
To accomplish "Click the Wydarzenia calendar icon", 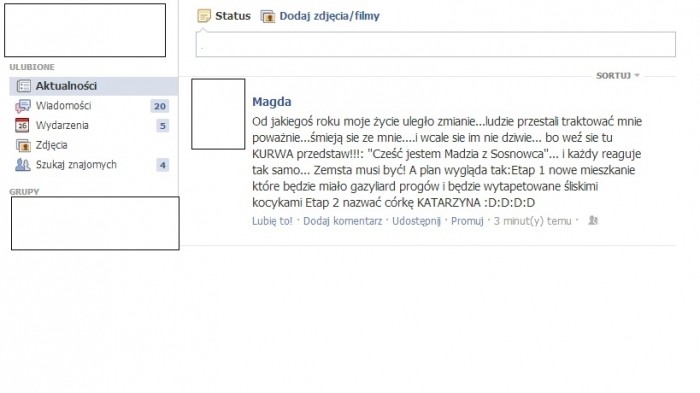I will coord(22,125).
